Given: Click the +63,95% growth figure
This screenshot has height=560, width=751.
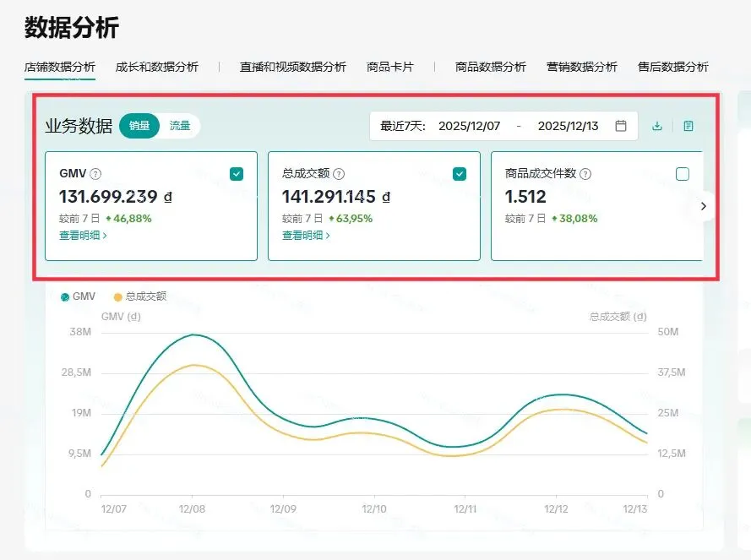Looking at the screenshot, I should tap(351, 219).
